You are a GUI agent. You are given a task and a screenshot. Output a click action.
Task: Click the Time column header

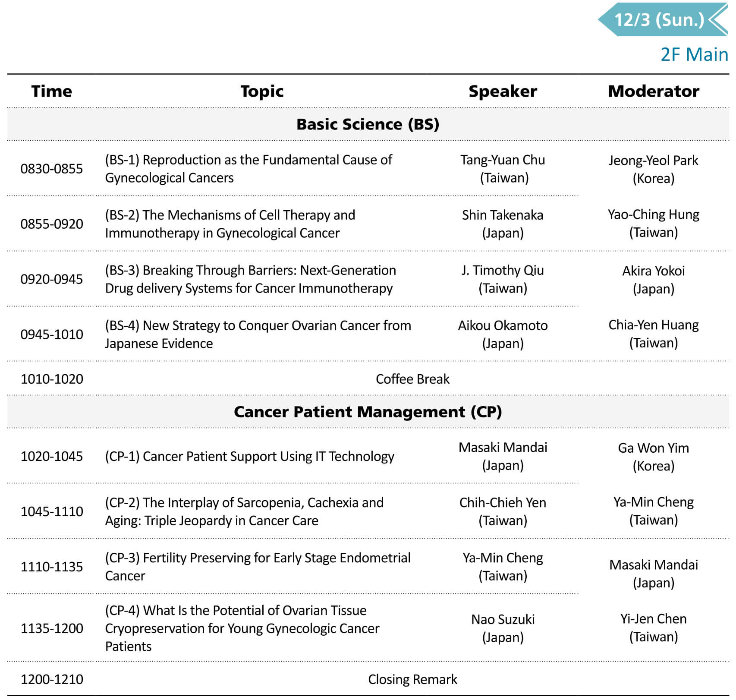tap(52, 91)
